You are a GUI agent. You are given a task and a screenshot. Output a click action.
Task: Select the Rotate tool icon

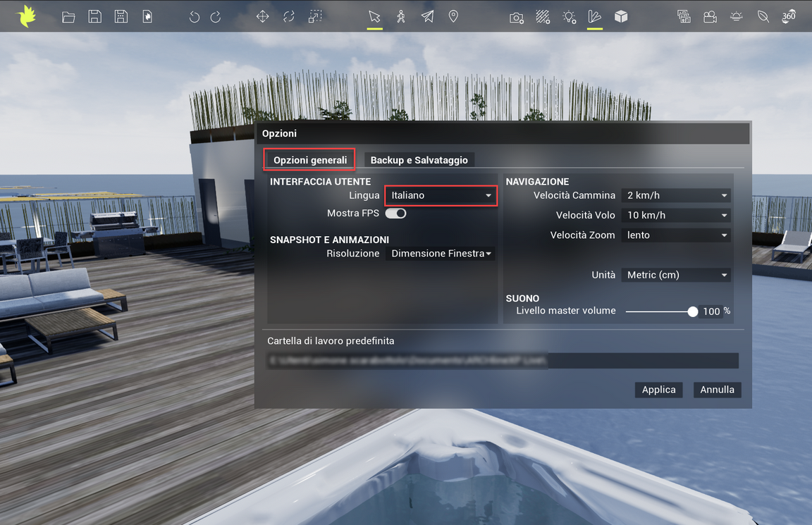coord(289,17)
